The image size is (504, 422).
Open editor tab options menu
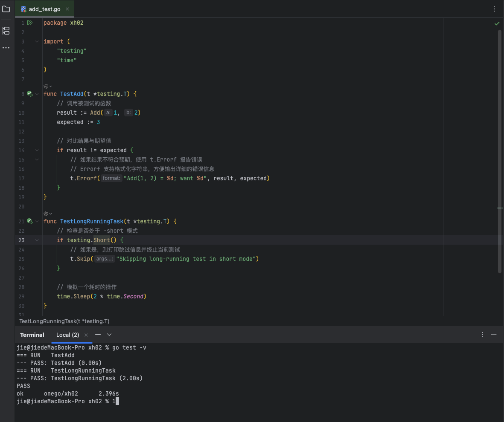pos(494,9)
